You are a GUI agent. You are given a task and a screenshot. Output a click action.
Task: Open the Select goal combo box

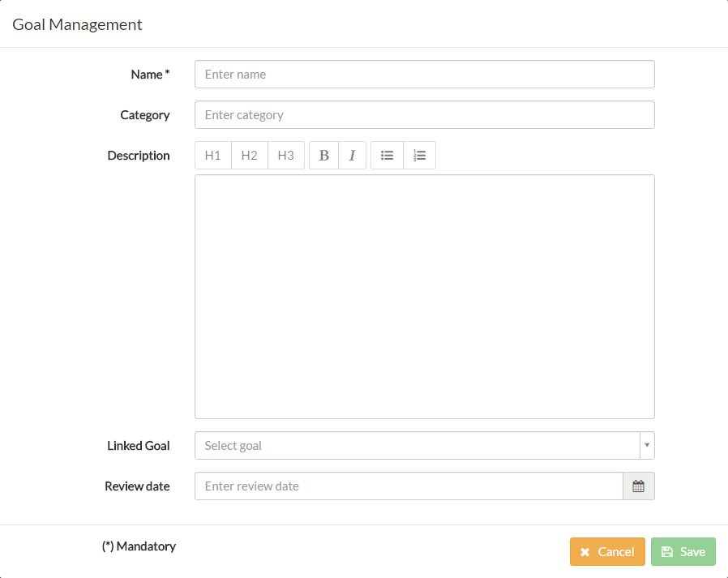click(x=417, y=446)
